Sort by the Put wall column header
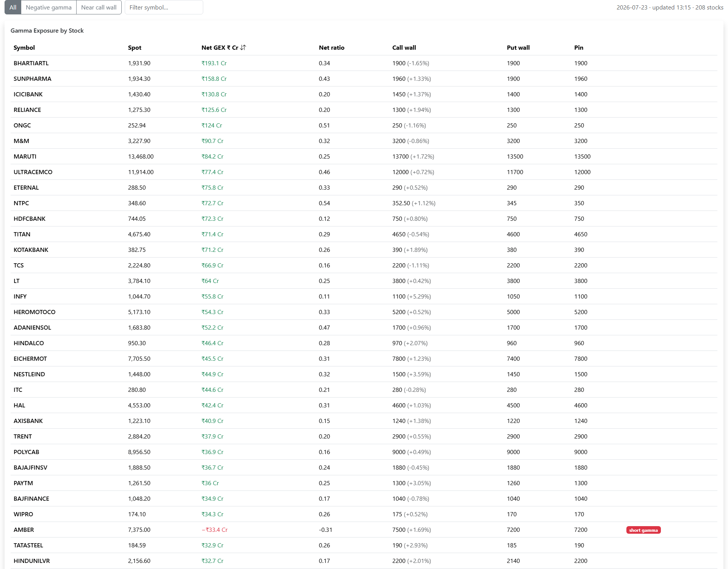This screenshot has width=728, height=569. coord(518,47)
